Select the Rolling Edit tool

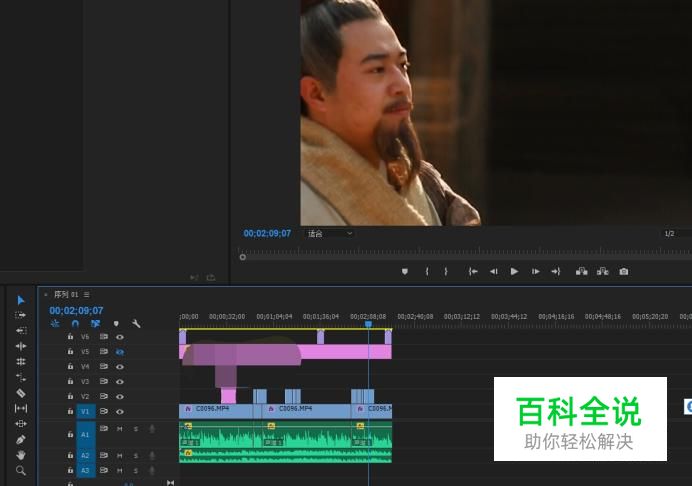(x=21, y=362)
